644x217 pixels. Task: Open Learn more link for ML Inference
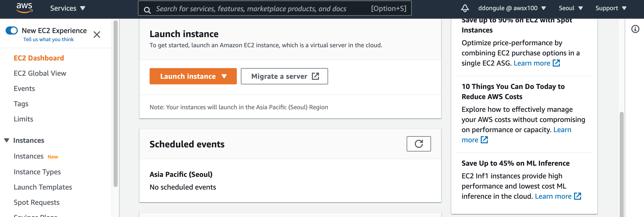[553, 196]
